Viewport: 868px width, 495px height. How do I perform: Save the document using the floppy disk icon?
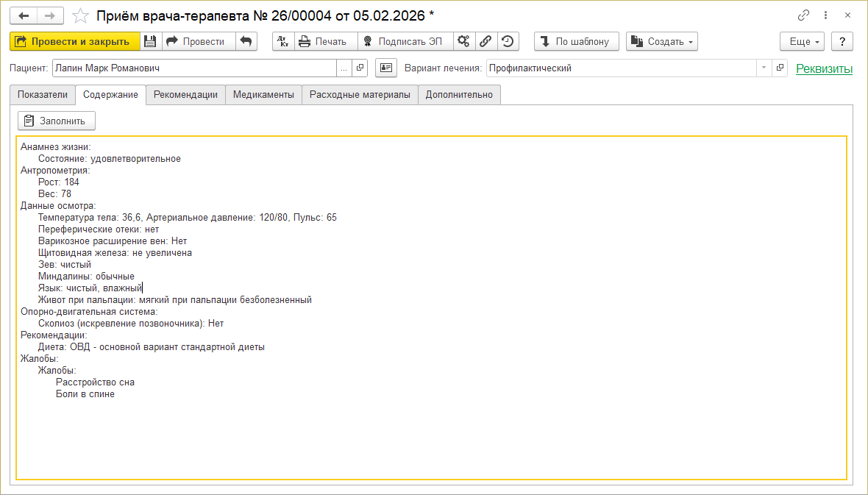point(150,41)
